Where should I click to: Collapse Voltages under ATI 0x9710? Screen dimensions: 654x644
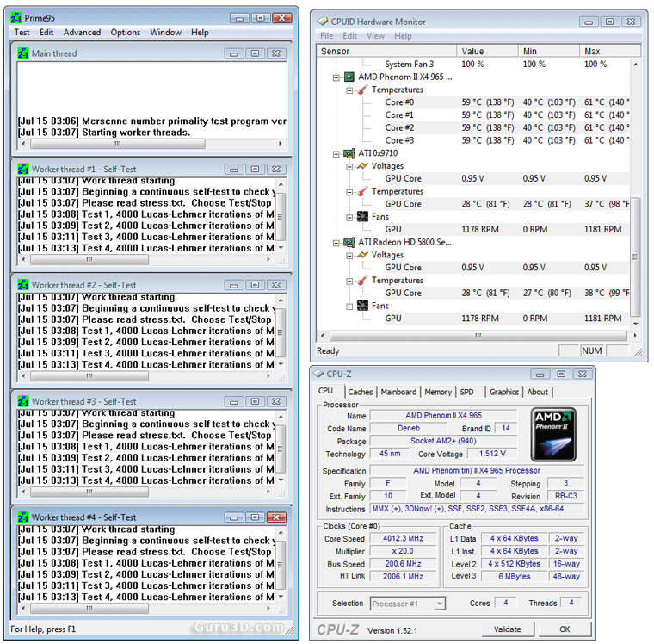pyautogui.click(x=349, y=166)
